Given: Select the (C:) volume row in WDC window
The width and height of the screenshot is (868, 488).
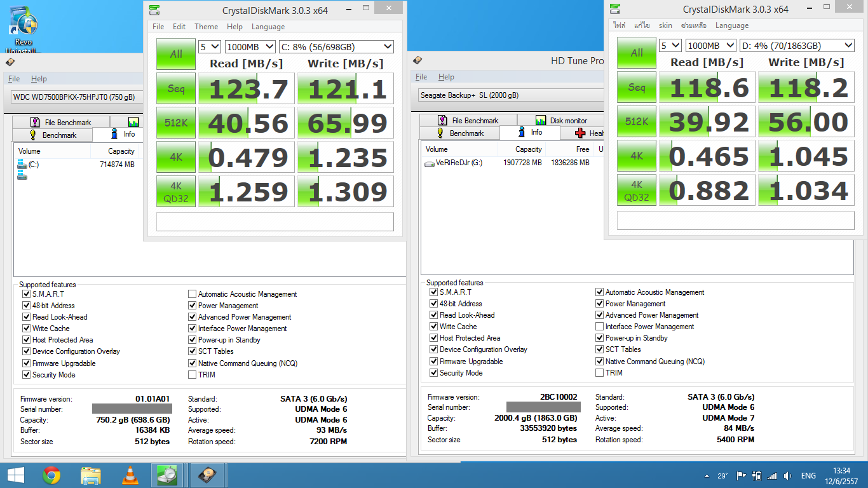Looking at the screenshot, I should pos(29,165).
